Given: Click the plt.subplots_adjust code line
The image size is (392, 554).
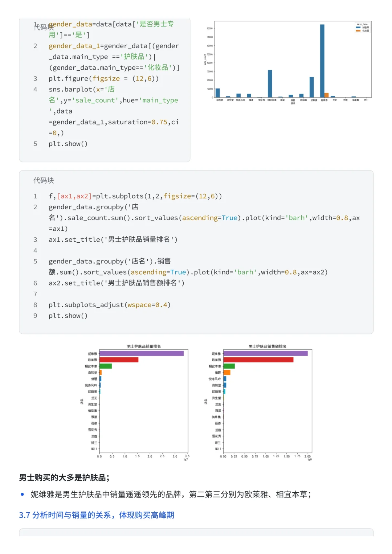Looking at the screenshot, I should coord(109,305).
